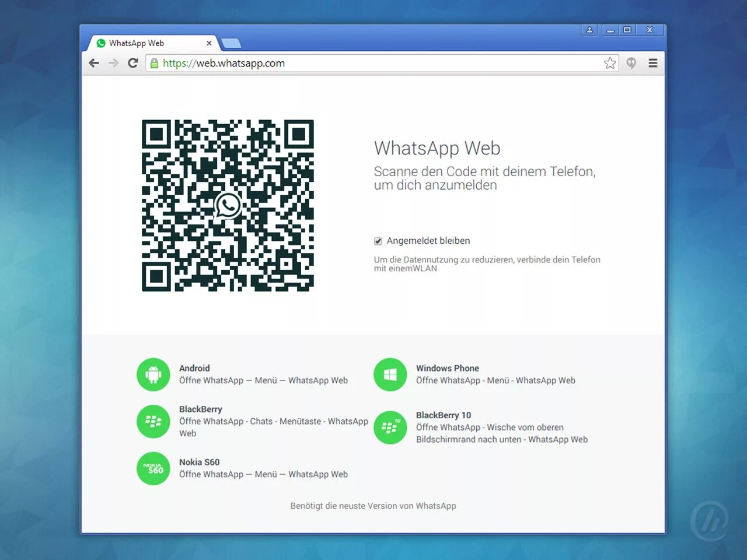Close the Chrome window
The image size is (747, 560).
pyautogui.click(x=650, y=30)
